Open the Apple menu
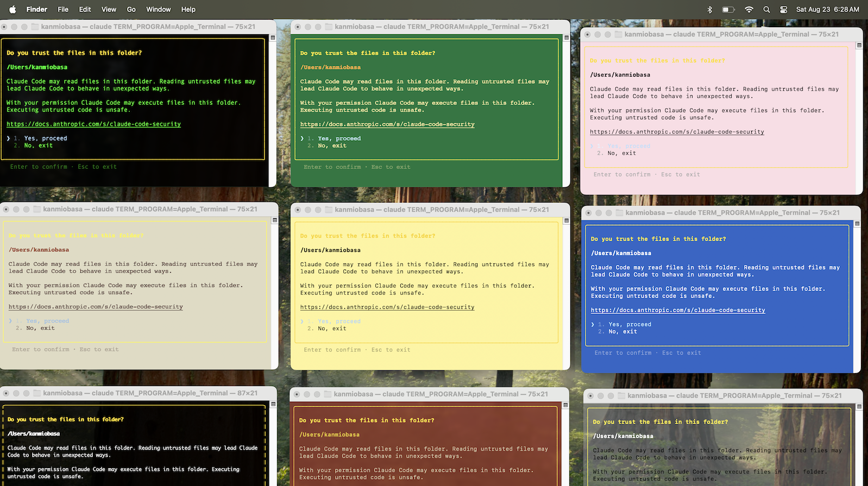 pos(13,9)
